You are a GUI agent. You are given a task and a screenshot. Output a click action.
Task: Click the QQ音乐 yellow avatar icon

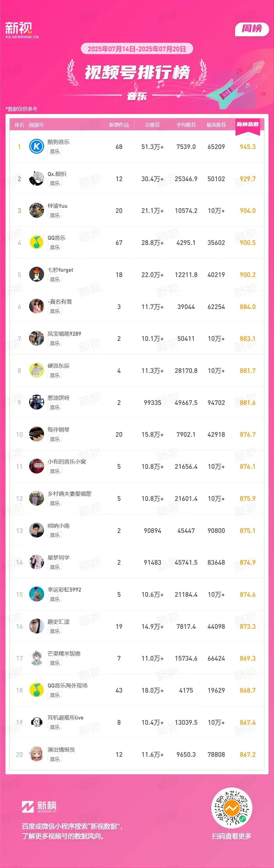pyautogui.click(x=36, y=242)
